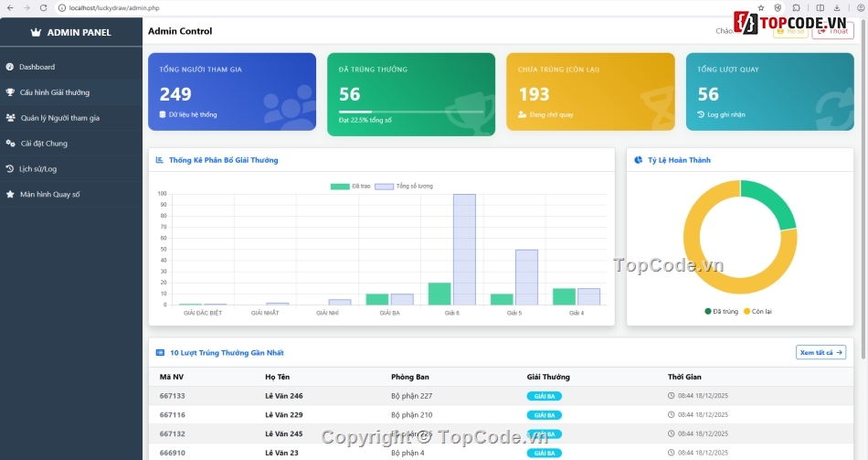
Task: Open the Dashboard menu item in the sidebar
Action: point(37,67)
